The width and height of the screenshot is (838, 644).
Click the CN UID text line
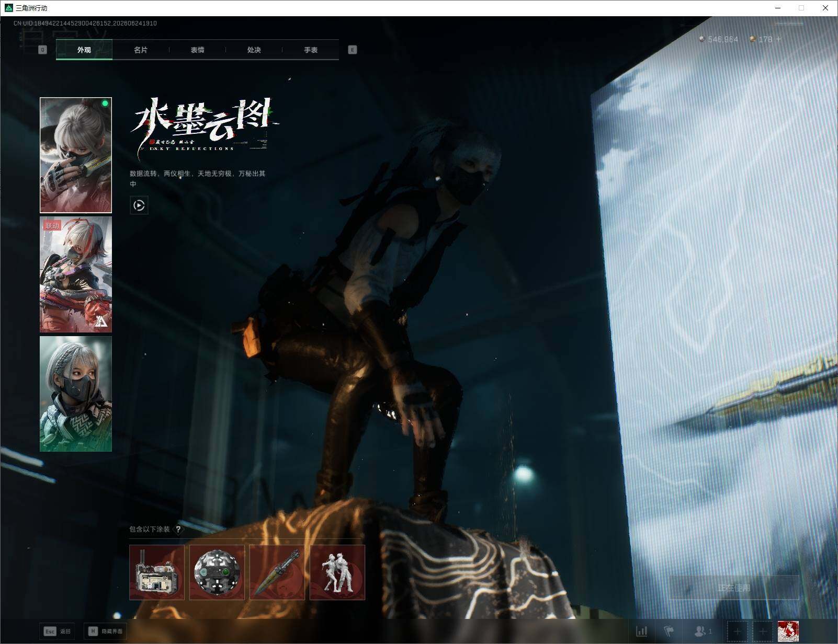click(x=85, y=24)
